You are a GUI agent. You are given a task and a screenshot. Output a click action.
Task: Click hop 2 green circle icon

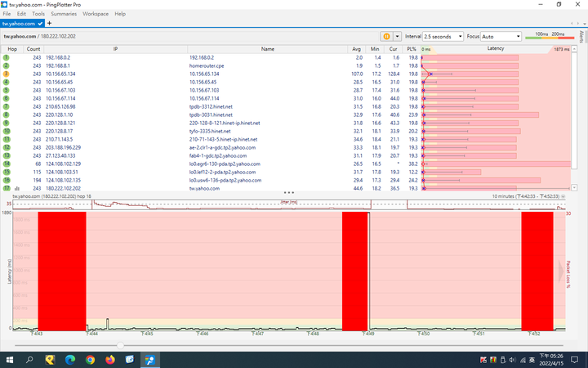6,65
